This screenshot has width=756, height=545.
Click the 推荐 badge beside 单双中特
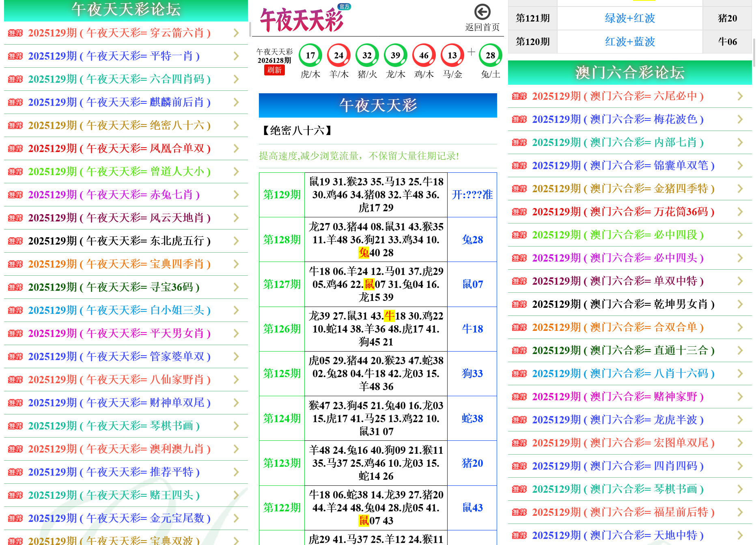tap(519, 281)
